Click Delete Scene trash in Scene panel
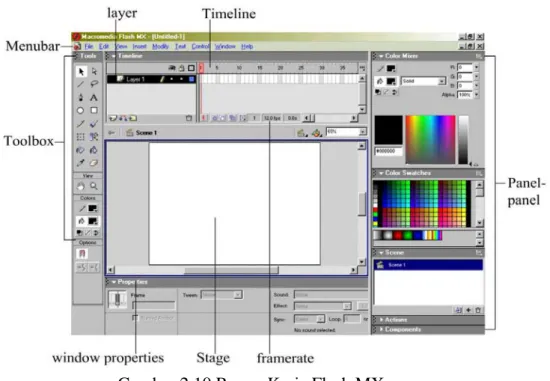The width and height of the screenshot is (550, 381). (478, 310)
